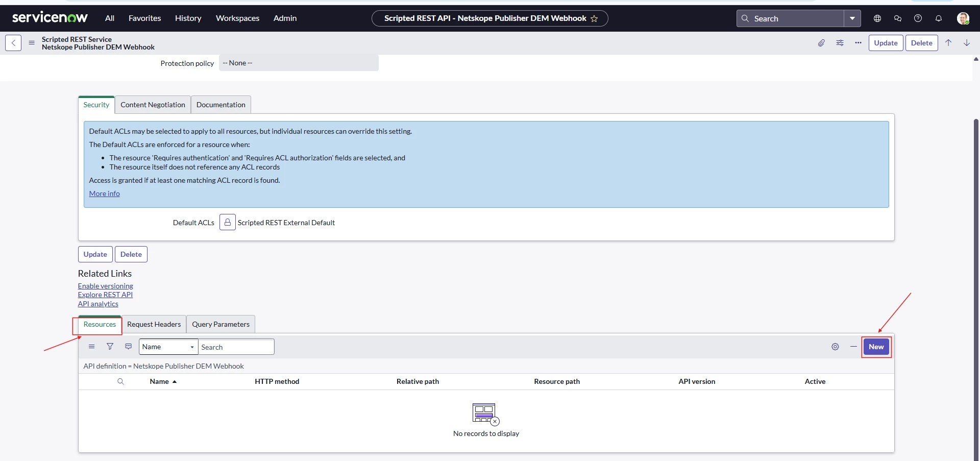The image size is (980, 461).
Task: Open the help question mark icon
Action: (x=918, y=18)
